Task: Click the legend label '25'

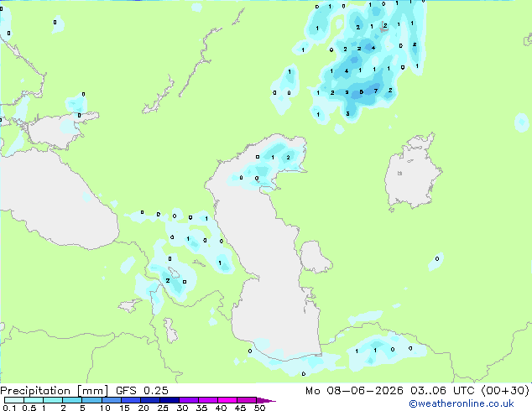Action: click(163, 408)
